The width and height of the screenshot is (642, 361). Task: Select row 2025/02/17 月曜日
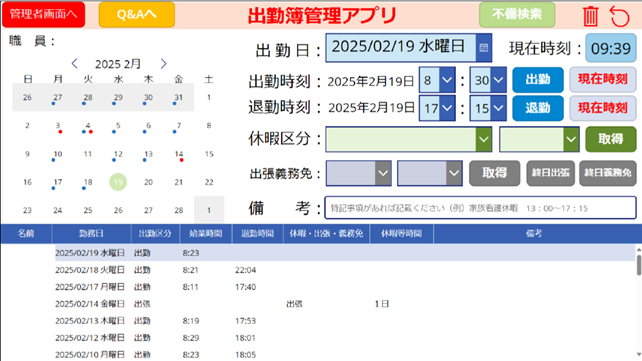(345, 287)
